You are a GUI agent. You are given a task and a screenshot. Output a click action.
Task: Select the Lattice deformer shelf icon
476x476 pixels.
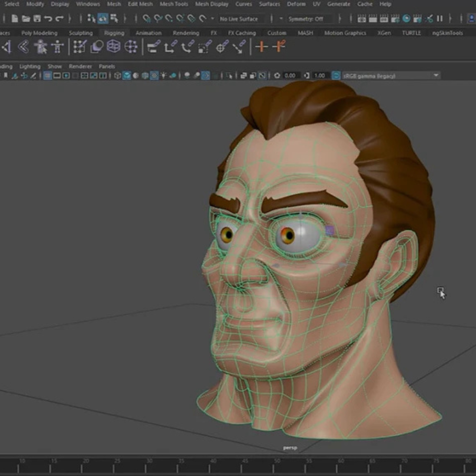click(114, 46)
